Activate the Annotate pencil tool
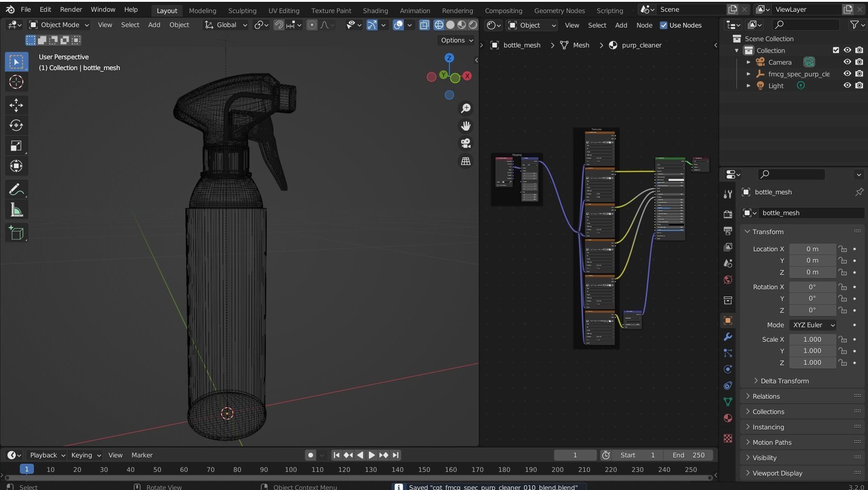The height and width of the screenshot is (490, 868). click(16, 190)
